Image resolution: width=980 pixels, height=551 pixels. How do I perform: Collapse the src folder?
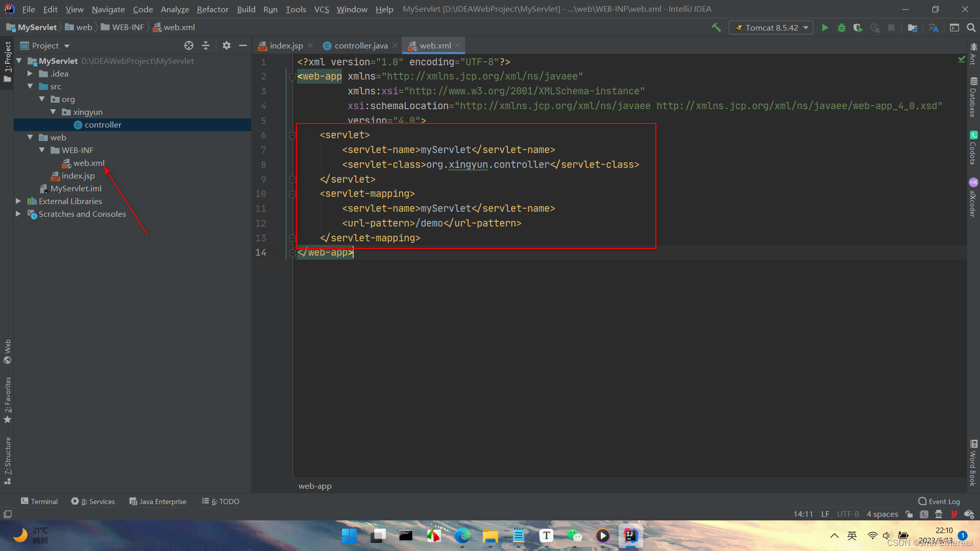[30, 86]
